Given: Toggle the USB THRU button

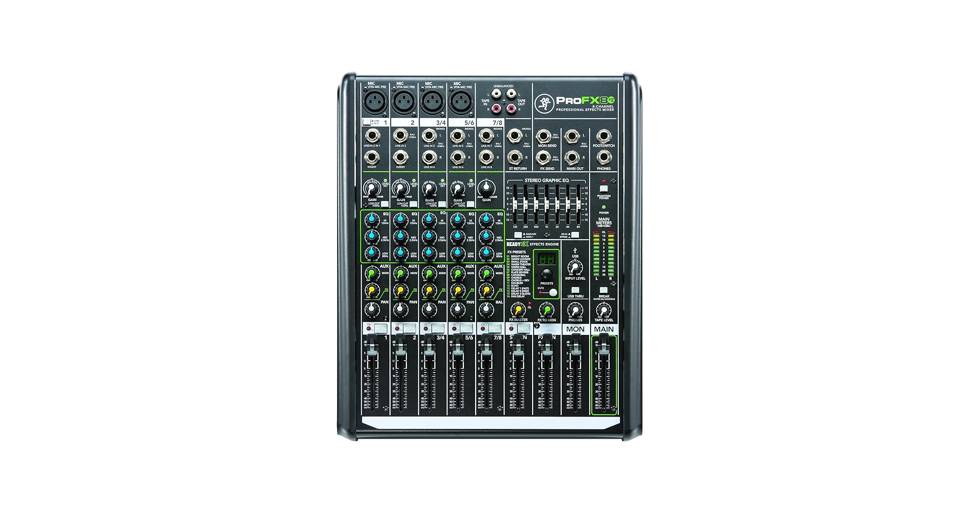Looking at the screenshot, I should click(575, 290).
